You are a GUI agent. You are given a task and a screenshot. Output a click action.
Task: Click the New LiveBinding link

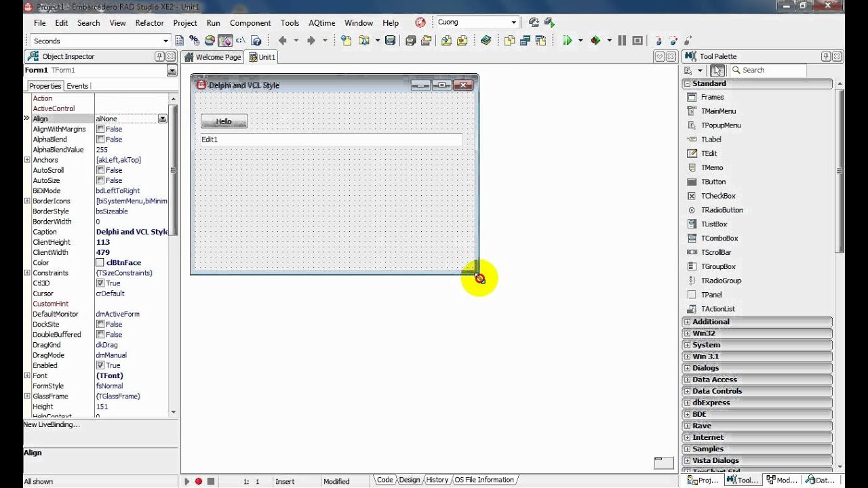coord(52,424)
